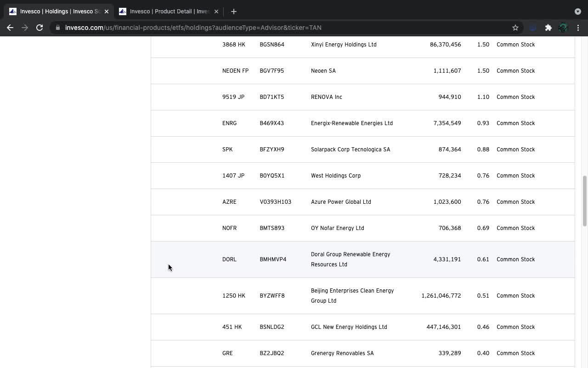Click the Neoen SA holding name
This screenshot has height=368, width=588.
click(x=323, y=71)
